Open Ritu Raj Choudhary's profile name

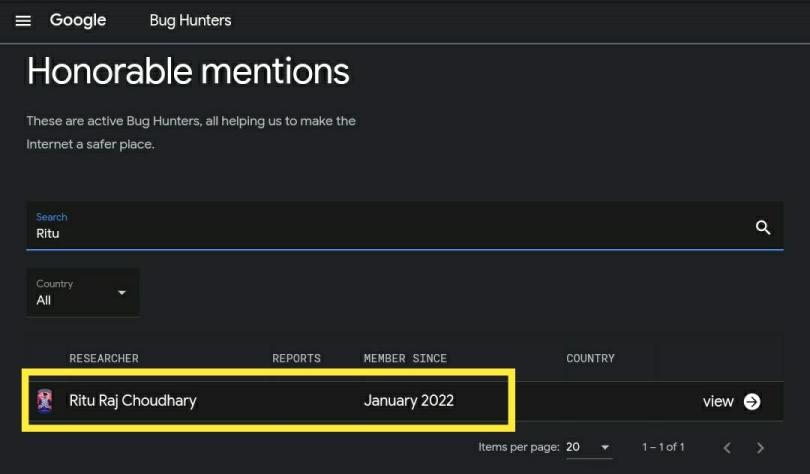pyautogui.click(x=133, y=401)
